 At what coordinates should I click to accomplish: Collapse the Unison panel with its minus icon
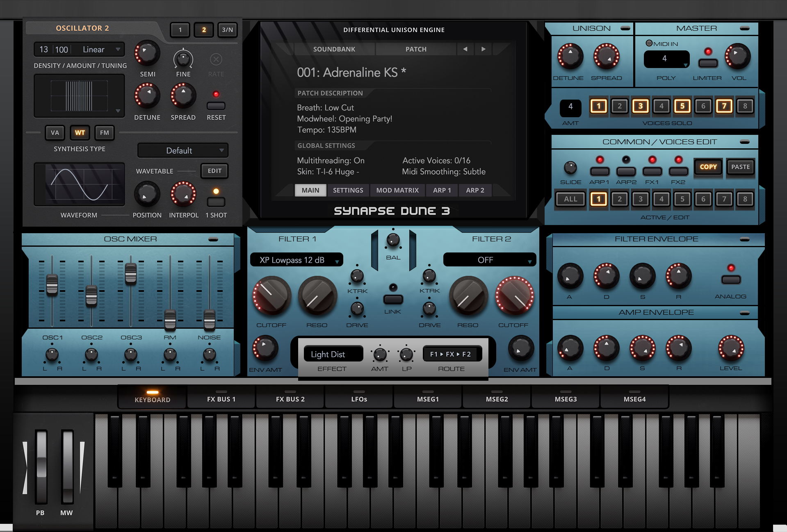point(625,28)
